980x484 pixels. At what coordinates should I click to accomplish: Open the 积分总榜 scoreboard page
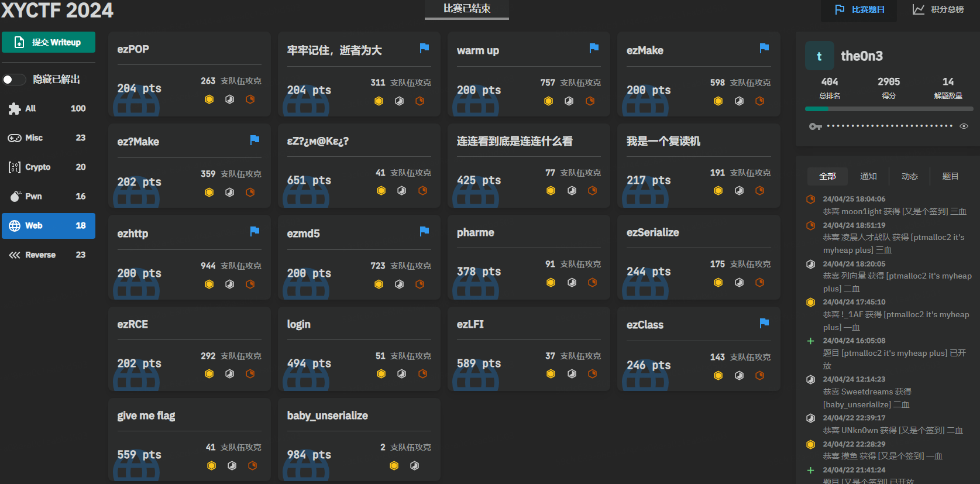coord(938,10)
